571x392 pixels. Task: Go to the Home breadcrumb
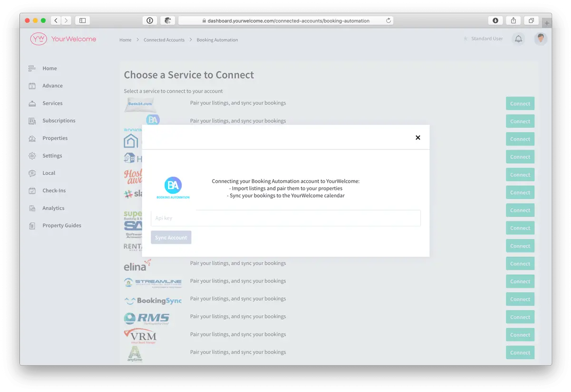[126, 40]
